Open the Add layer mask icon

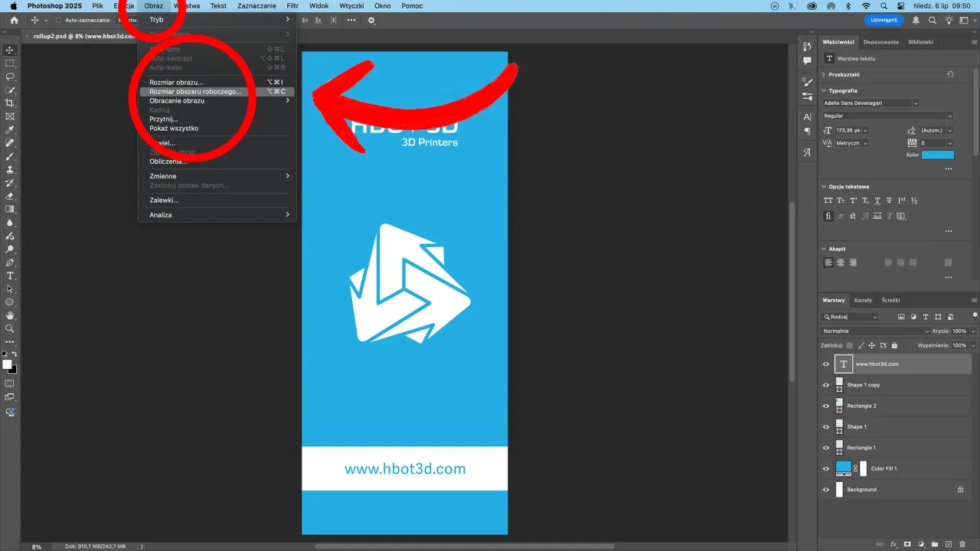point(908,544)
